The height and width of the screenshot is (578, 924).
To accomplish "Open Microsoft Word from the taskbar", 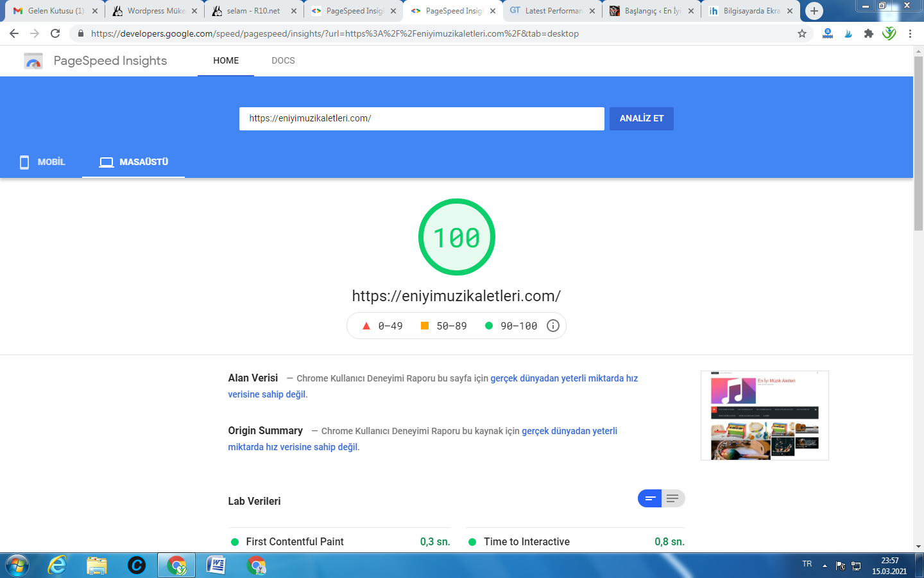I will point(216,565).
